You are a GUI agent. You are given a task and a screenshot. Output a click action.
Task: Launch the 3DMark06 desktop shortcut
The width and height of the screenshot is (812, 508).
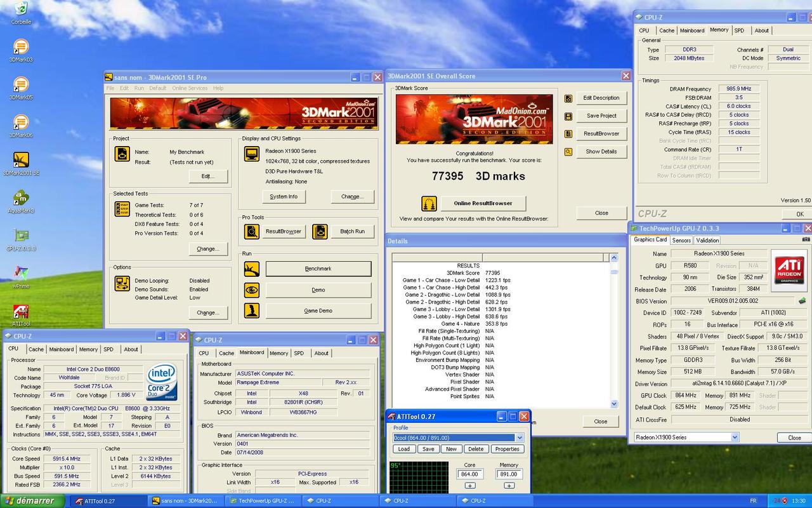tap(21, 122)
